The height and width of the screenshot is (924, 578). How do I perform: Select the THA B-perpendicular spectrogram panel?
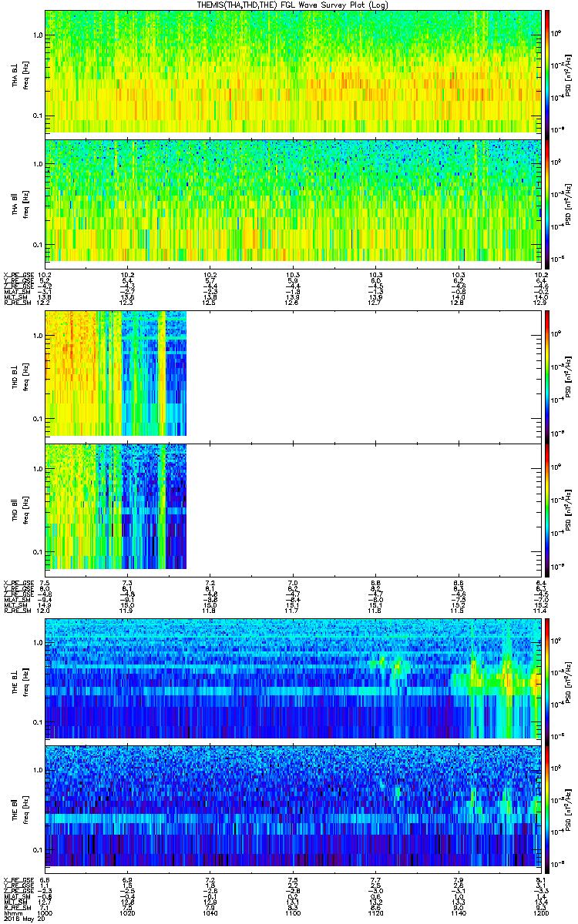pyautogui.click(x=294, y=71)
